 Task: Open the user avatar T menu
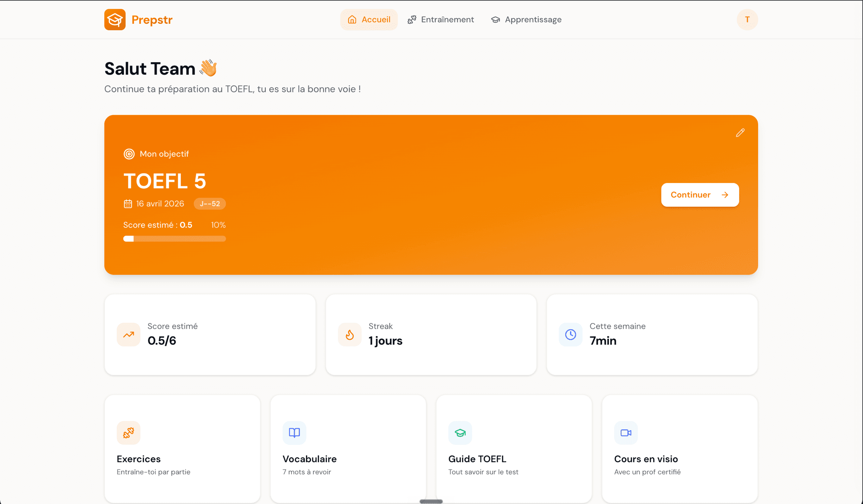point(747,19)
